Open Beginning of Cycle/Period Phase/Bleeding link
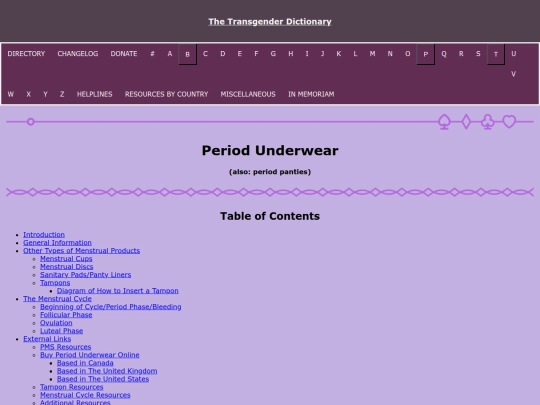 click(111, 307)
